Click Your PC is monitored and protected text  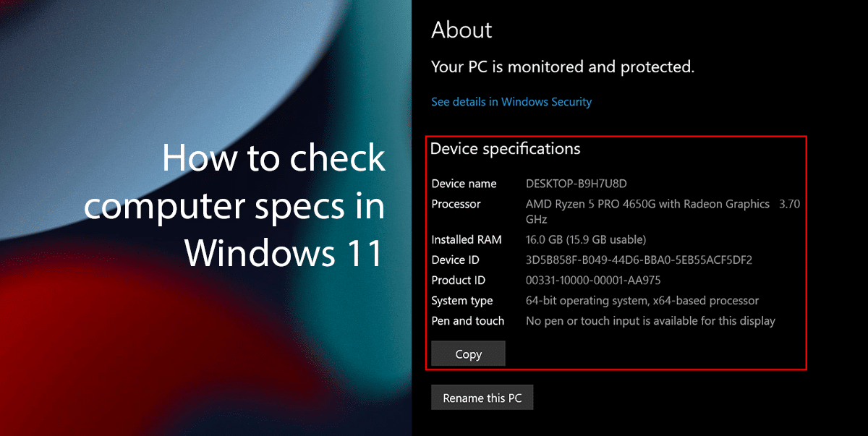pyautogui.click(x=562, y=67)
